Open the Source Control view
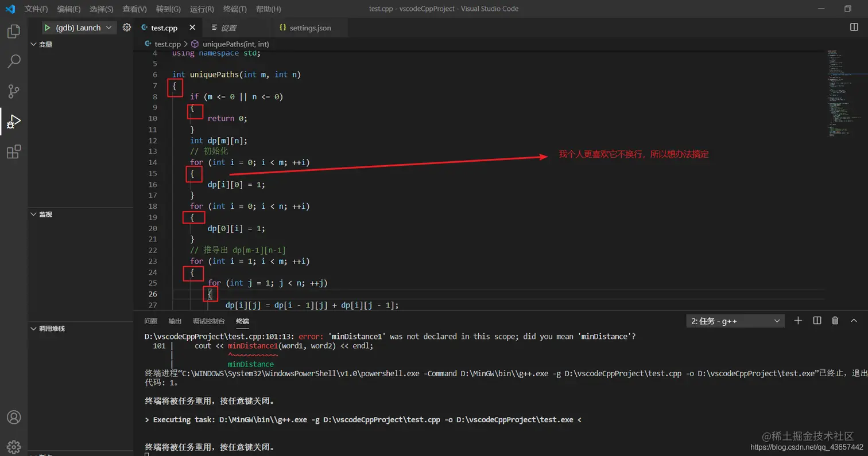868x456 pixels. point(14,91)
